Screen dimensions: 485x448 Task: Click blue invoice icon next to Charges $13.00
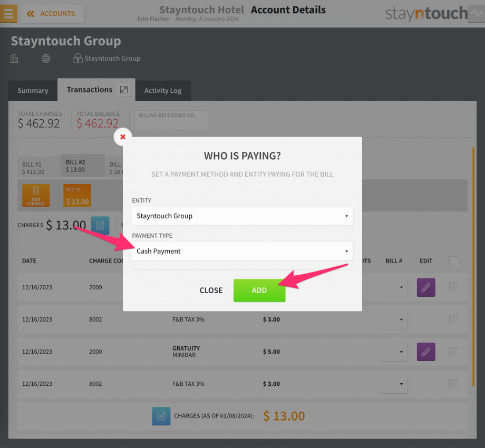100,226
